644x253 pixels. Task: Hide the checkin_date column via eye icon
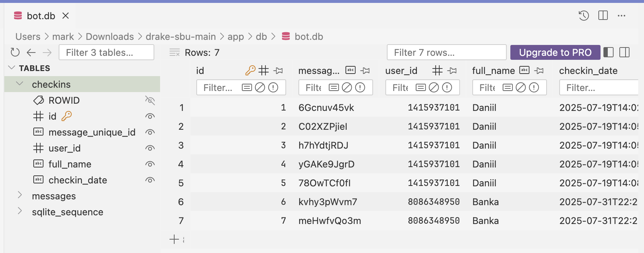tap(150, 180)
